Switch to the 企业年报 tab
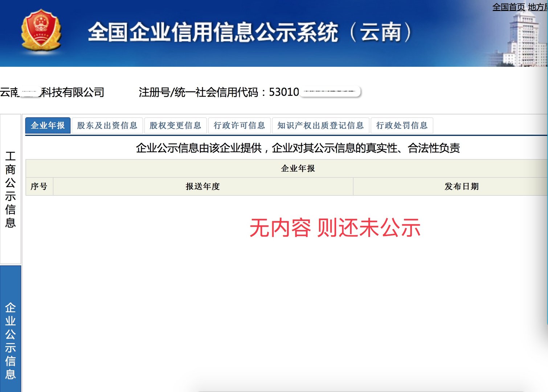548x392 pixels. click(x=48, y=125)
